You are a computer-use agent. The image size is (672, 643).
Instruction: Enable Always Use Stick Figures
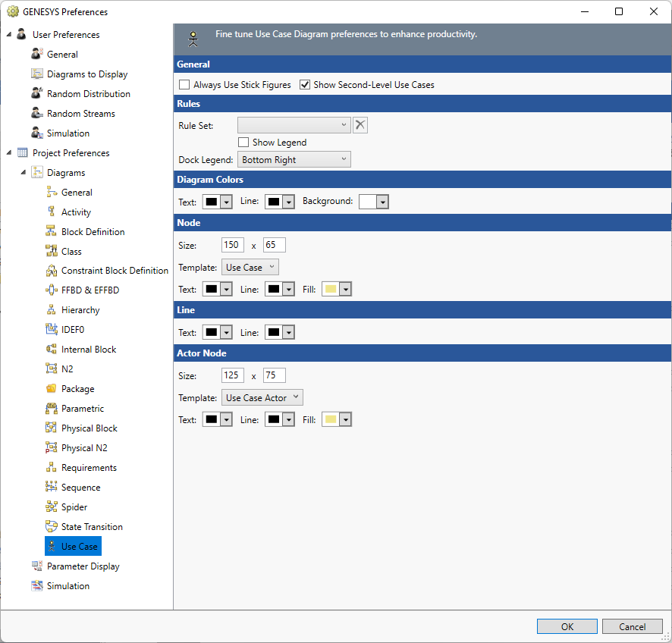click(184, 85)
